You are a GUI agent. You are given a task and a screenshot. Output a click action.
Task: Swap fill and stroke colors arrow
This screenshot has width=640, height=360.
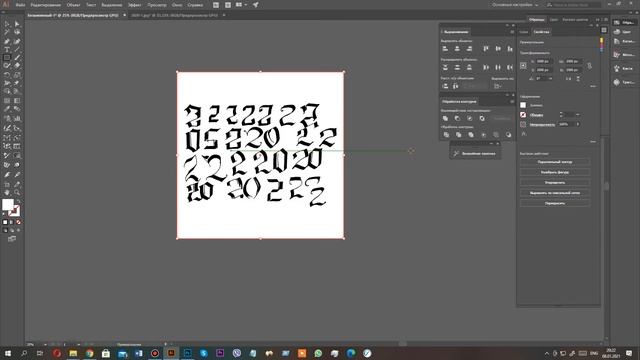(x=17, y=201)
